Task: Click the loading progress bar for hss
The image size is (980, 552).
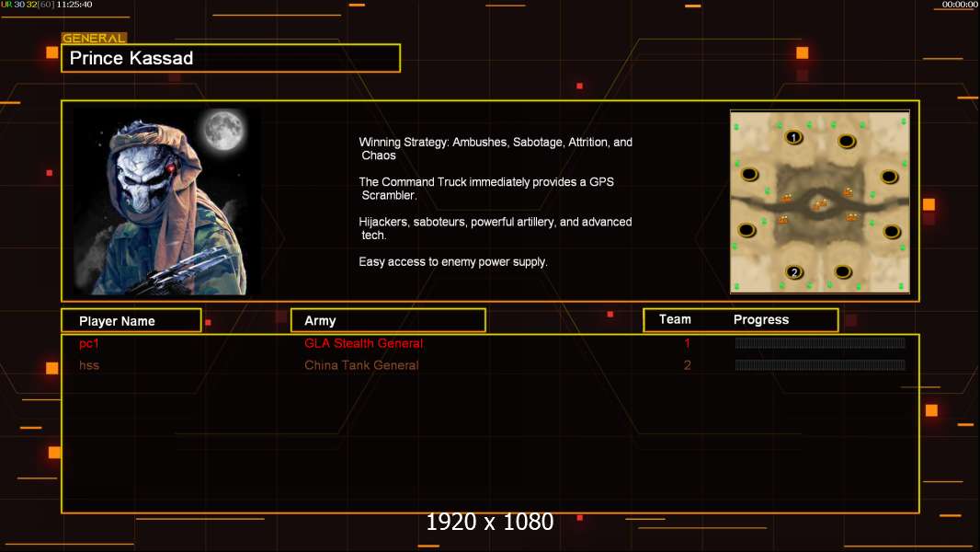Action: [x=820, y=364]
